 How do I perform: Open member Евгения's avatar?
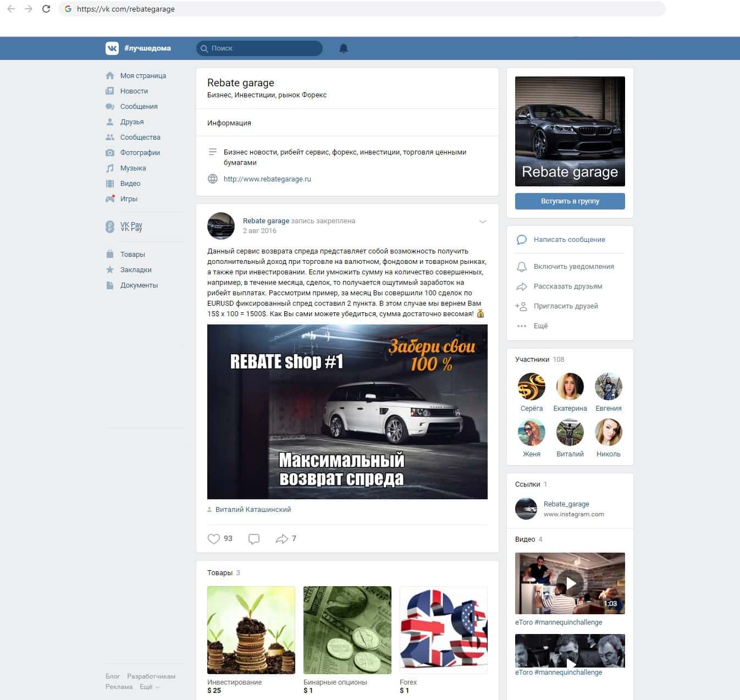click(x=609, y=387)
